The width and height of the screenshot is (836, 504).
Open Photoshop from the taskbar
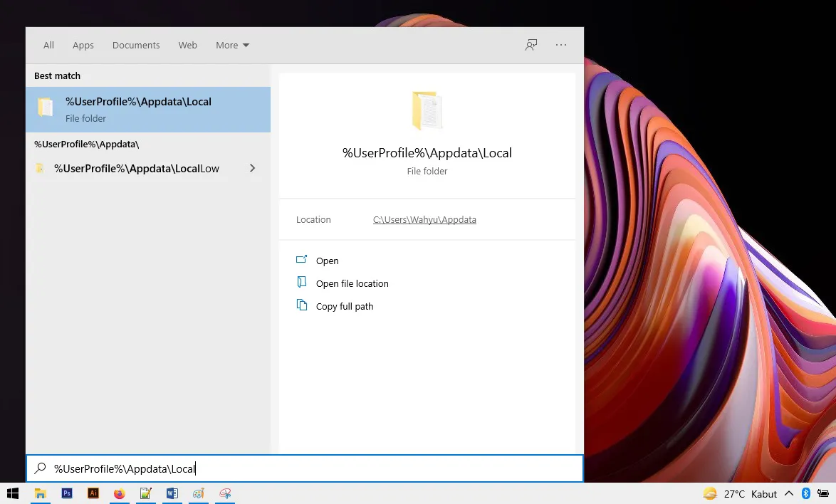click(x=66, y=493)
